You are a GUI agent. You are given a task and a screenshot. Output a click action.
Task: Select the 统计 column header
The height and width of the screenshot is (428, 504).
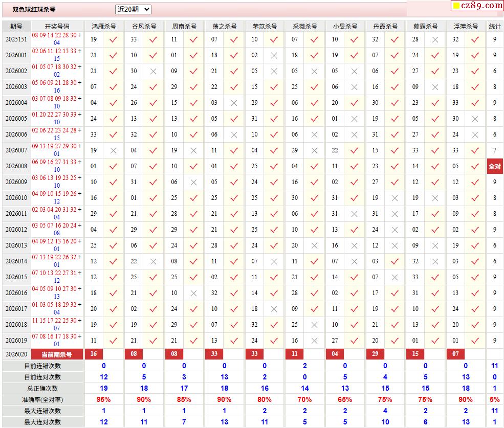tap(495, 26)
